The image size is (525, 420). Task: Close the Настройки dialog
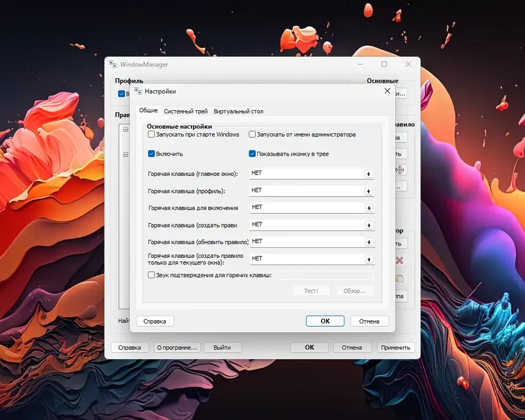point(387,91)
